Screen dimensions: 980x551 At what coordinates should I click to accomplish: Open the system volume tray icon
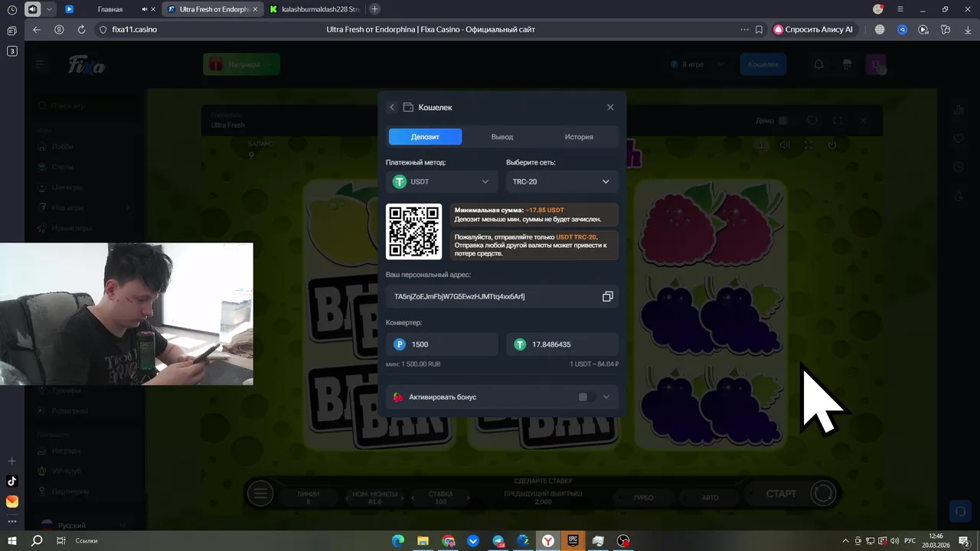point(894,540)
